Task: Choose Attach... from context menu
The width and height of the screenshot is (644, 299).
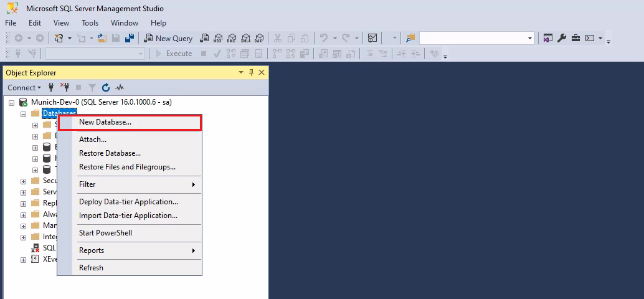Action: click(130, 140)
